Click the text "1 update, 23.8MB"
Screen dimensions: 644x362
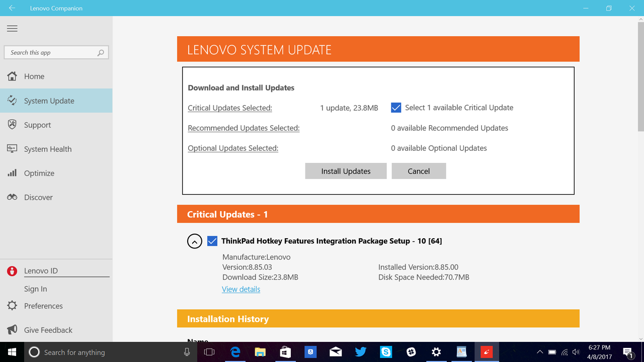[349, 108]
